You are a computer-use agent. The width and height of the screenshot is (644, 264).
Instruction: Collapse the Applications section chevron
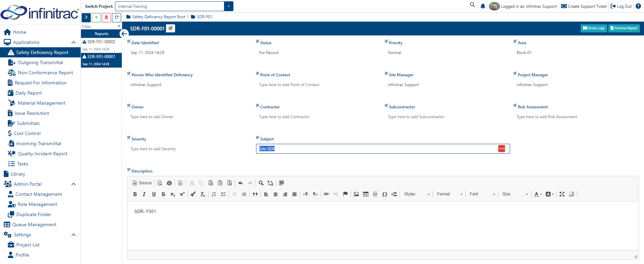(x=74, y=42)
